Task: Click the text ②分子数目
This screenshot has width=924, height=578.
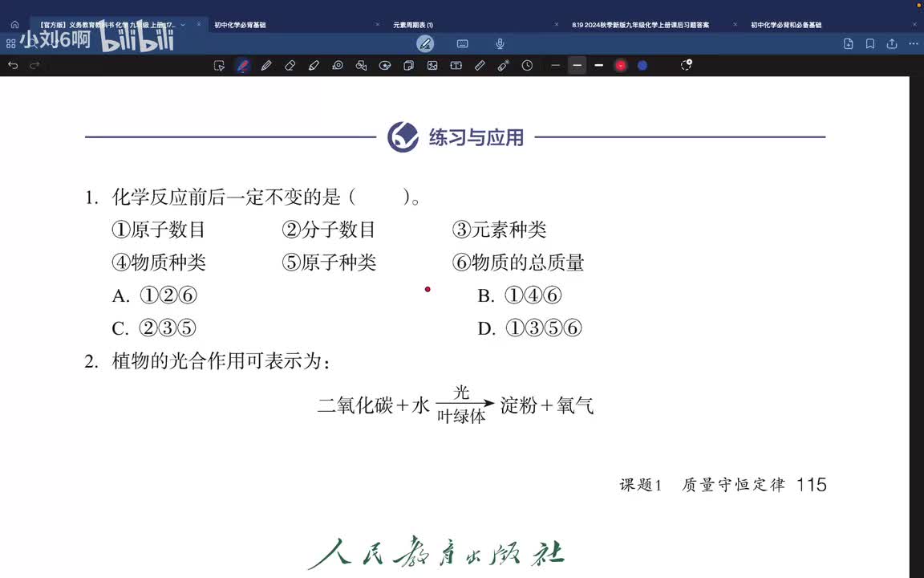Action: point(329,230)
